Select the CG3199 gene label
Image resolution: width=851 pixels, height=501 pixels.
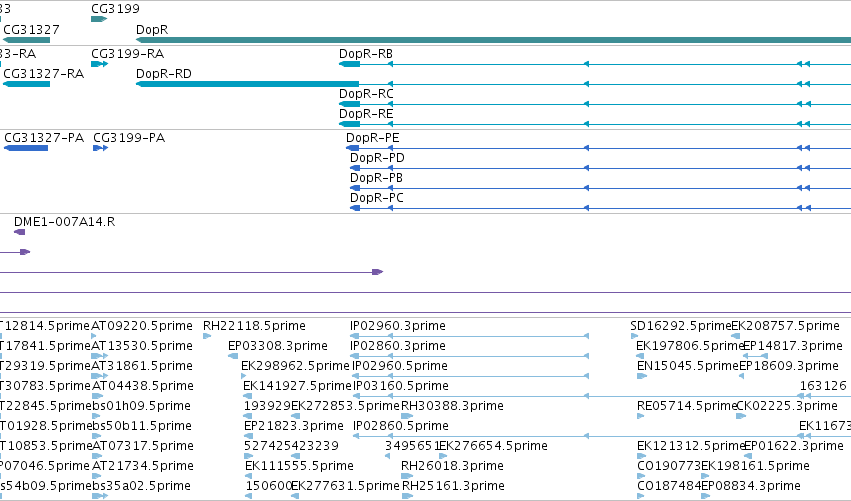pyautogui.click(x=115, y=9)
